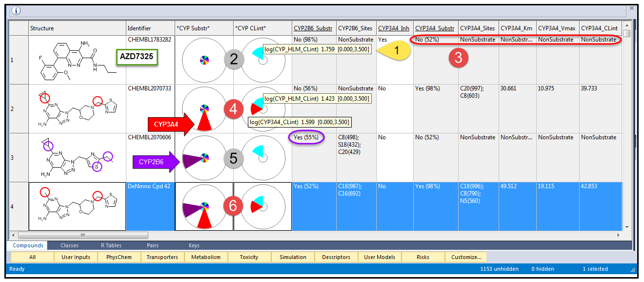Image resolution: width=644 pixels, height=282 pixels.
Task: Sort by the CYP2B6_Substr column header
Action: 314,28
